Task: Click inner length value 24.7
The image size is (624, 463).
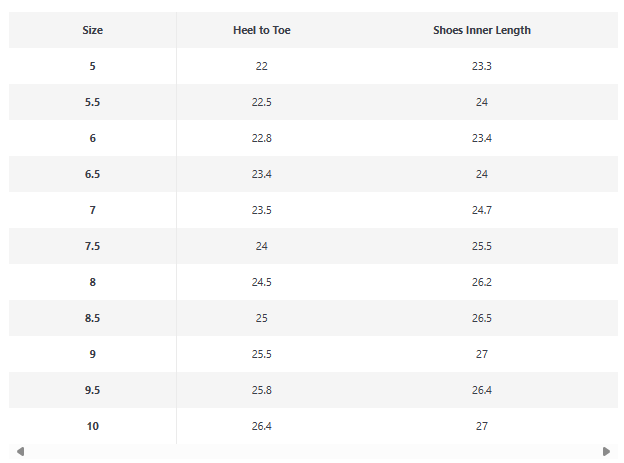Action: click(482, 210)
